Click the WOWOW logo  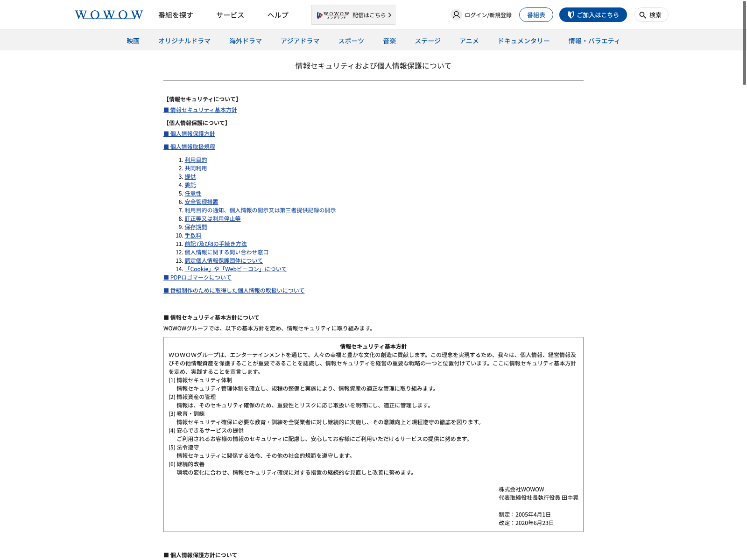point(109,15)
